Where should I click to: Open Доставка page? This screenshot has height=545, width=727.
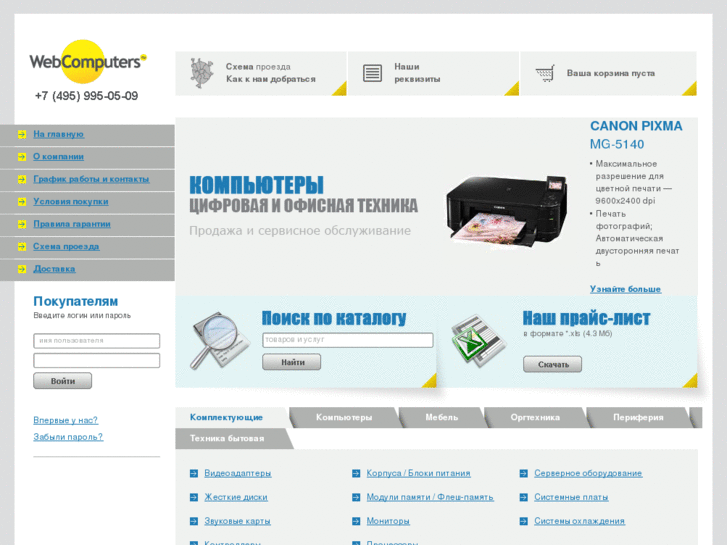click(x=54, y=269)
